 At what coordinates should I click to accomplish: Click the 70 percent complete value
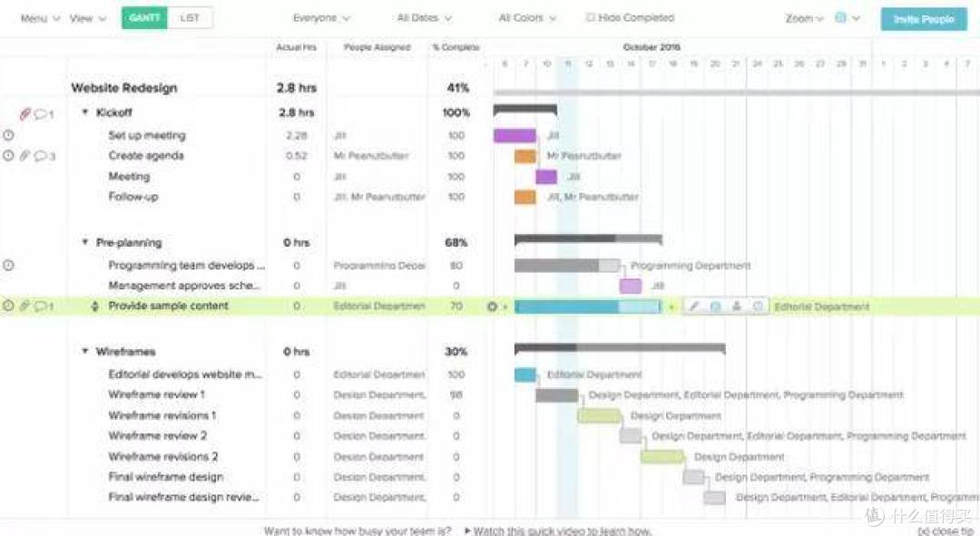456,307
